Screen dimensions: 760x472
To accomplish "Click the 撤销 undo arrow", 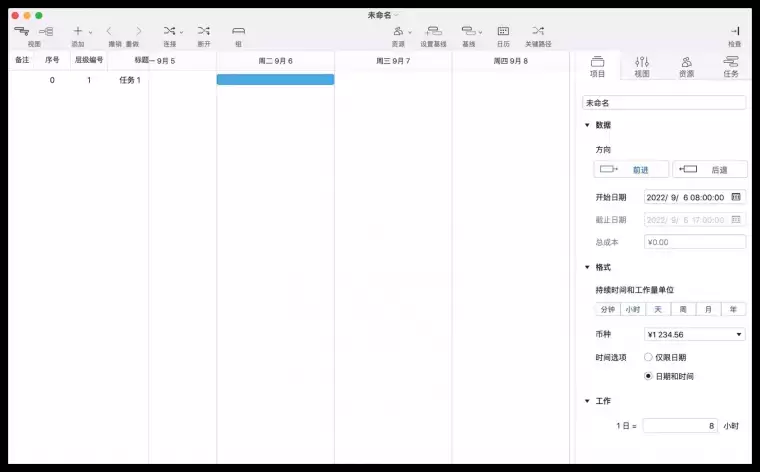I will pyautogui.click(x=109, y=31).
